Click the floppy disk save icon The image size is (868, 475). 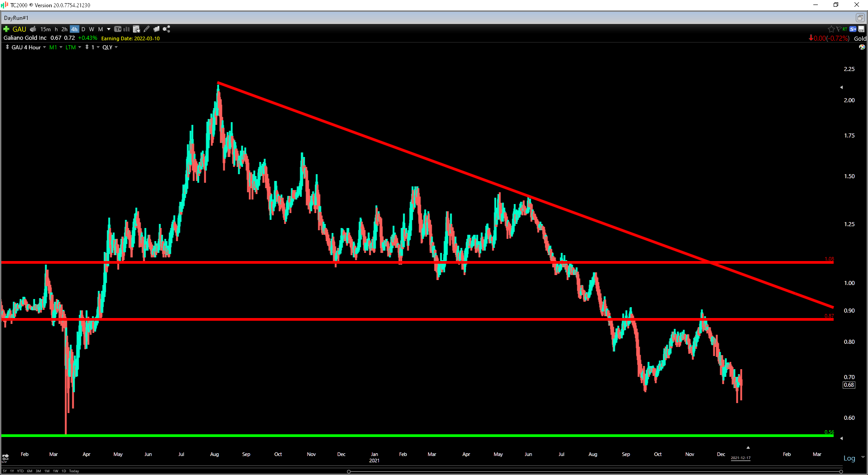pyautogui.click(x=861, y=29)
